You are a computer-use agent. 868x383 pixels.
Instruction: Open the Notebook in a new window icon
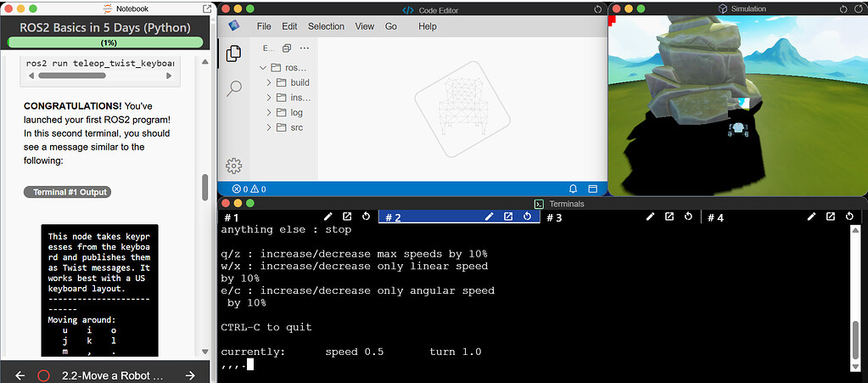click(x=207, y=8)
